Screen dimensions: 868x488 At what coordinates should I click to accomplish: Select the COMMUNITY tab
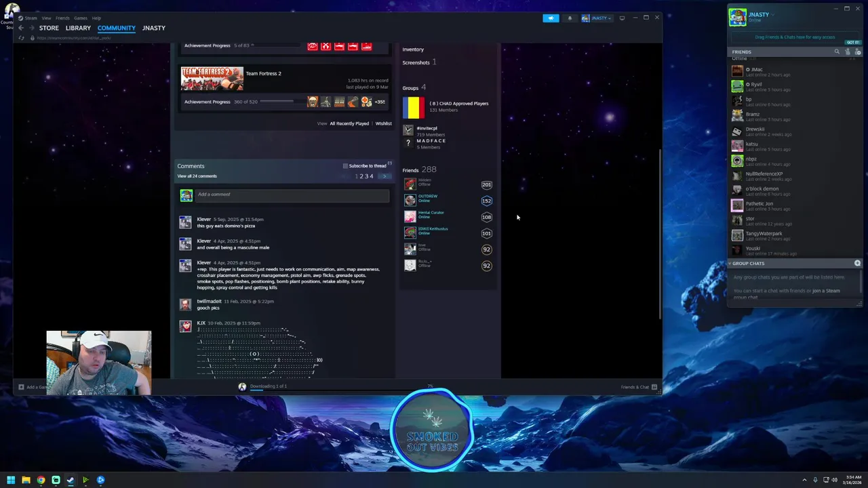(x=116, y=28)
